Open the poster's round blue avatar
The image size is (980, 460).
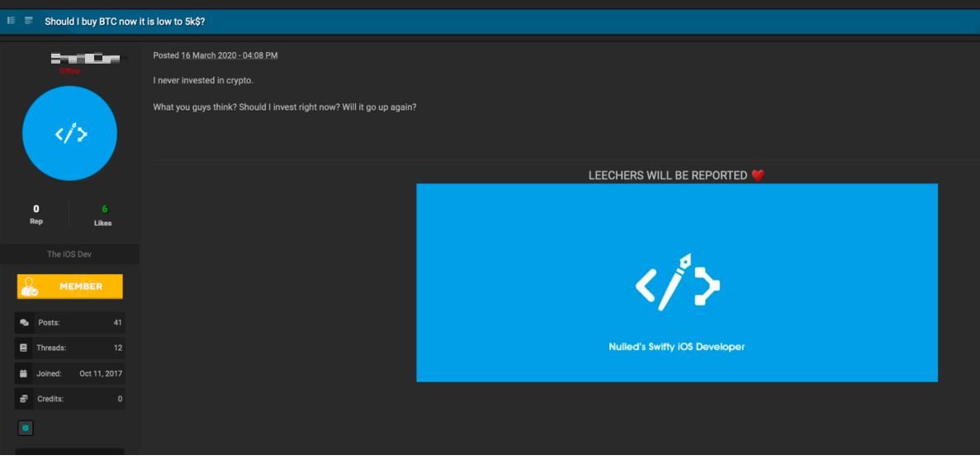pyautogui.click(x=69, y=133)
